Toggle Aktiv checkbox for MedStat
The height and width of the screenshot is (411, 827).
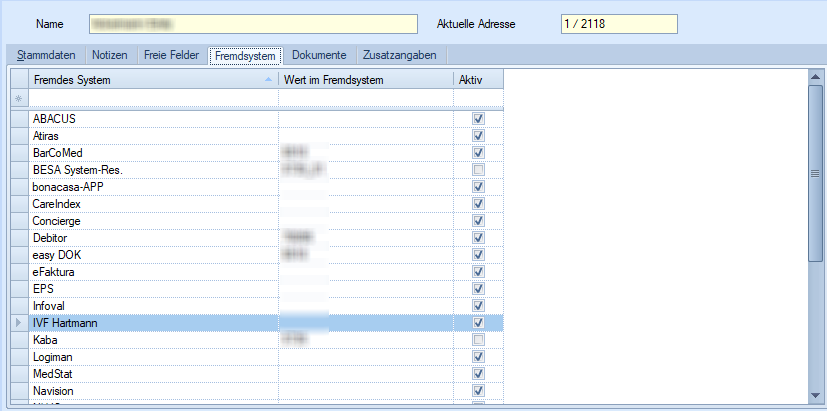coord(478,374)
